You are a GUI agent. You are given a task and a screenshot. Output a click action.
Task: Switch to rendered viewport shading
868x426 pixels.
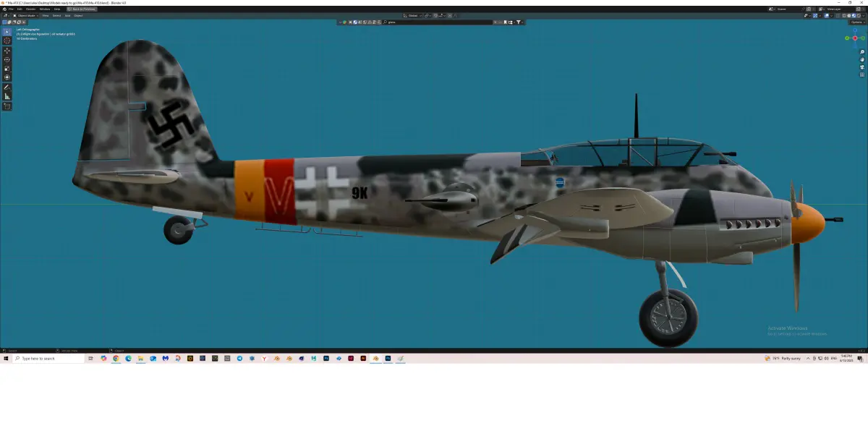859,16
